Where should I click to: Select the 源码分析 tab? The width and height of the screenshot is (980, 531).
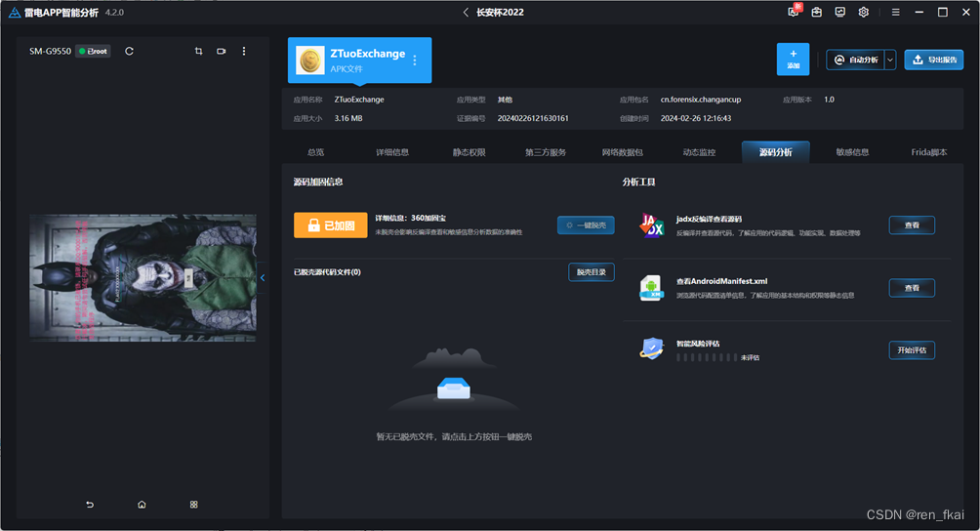[x=776, y=152]
